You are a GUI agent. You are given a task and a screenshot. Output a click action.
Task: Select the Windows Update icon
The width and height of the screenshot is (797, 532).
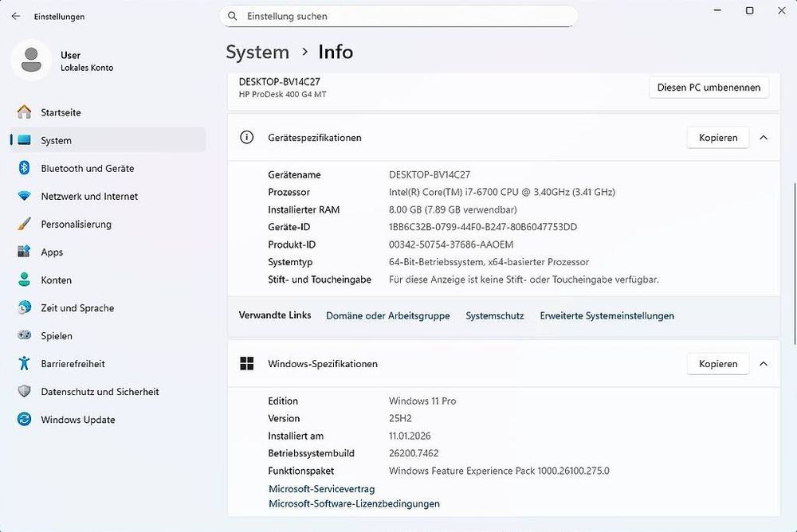25,419
